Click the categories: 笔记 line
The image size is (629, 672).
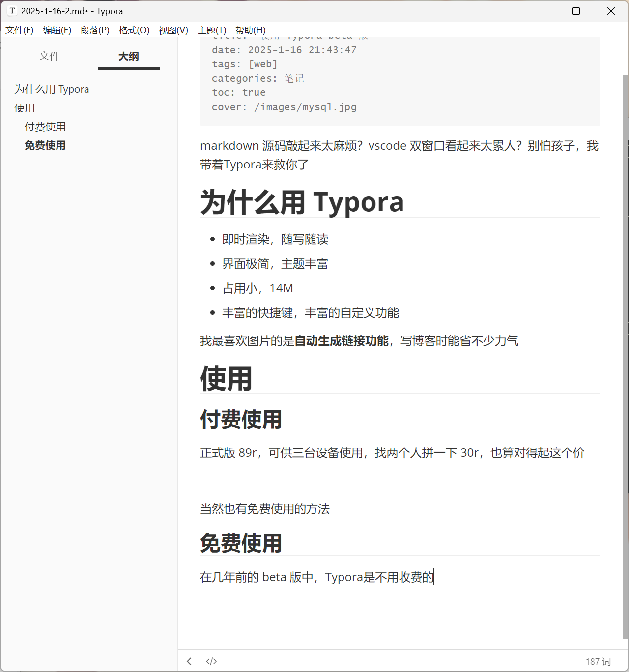[258, 78]
